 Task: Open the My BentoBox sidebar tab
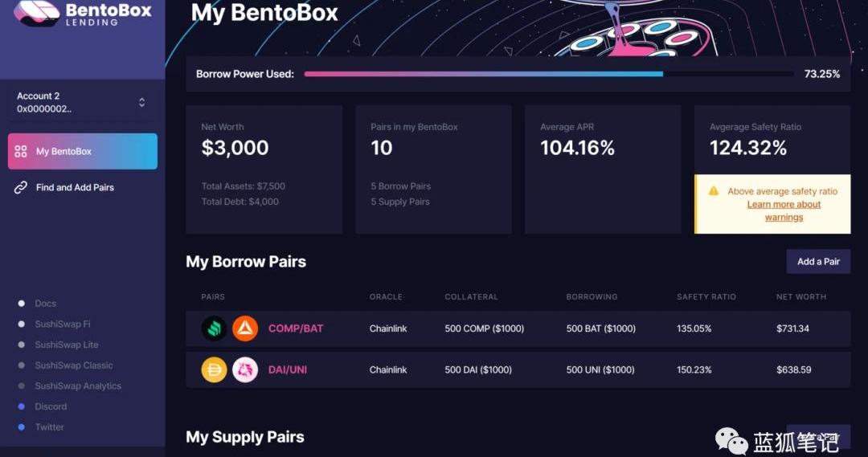[83, 151]
